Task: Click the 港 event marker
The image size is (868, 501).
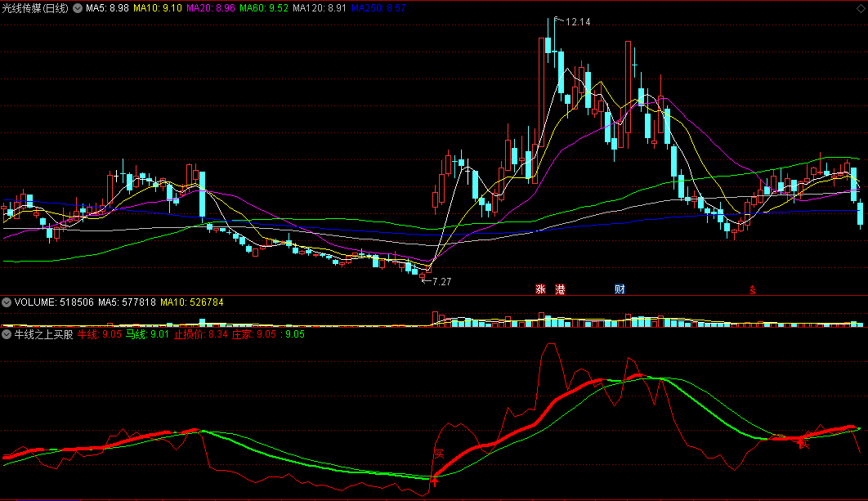Action: (x=560, y=289)
